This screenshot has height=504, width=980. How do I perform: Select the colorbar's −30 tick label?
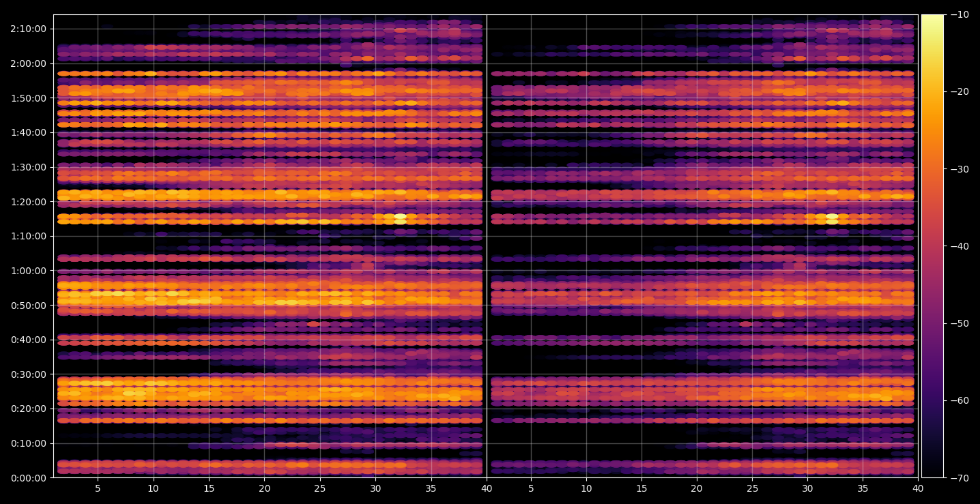(x=960, y=168)
